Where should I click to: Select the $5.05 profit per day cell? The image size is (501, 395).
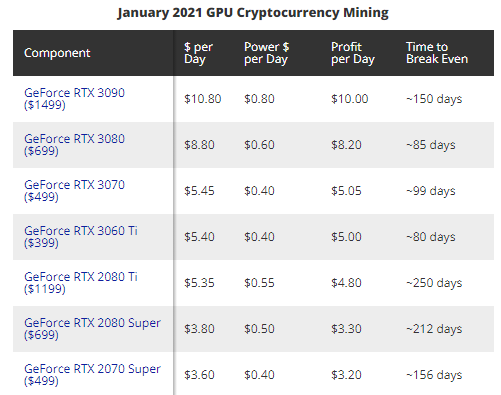(x=346, y=191)
